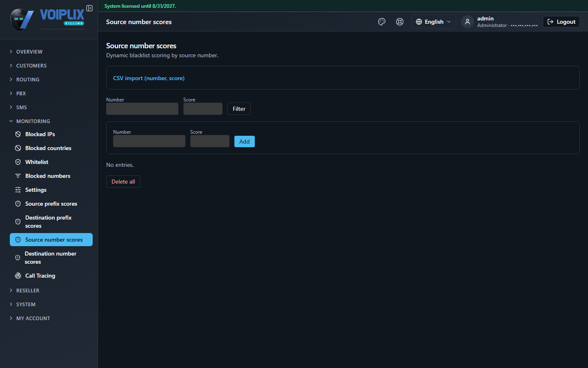Focus the Number field beside Add
Screen dimensions: 588x368
pos(149,141)
